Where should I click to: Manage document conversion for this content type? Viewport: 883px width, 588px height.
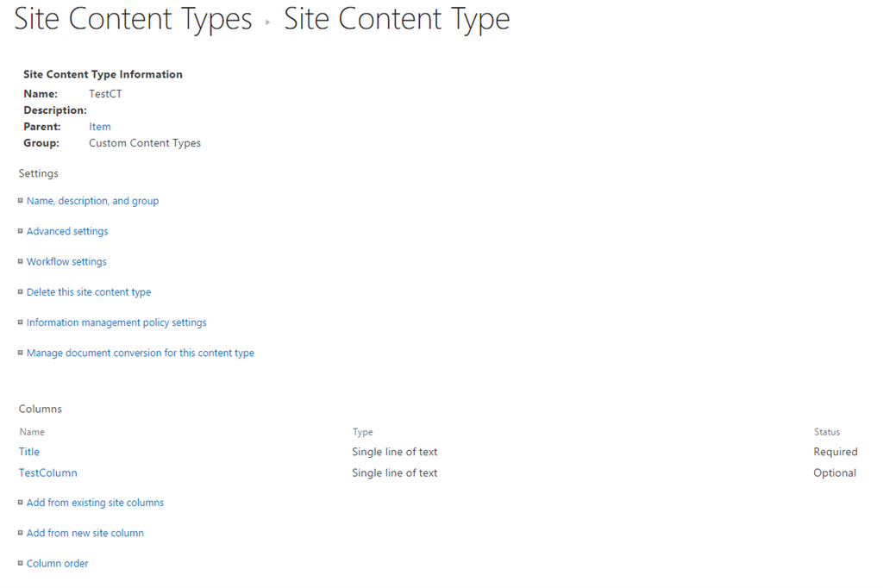coord(141,353)
